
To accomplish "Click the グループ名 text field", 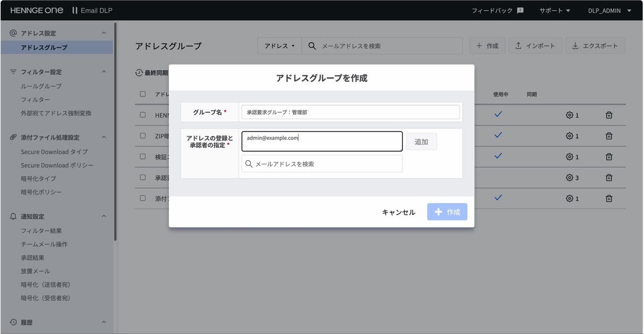I will point(351,112).
